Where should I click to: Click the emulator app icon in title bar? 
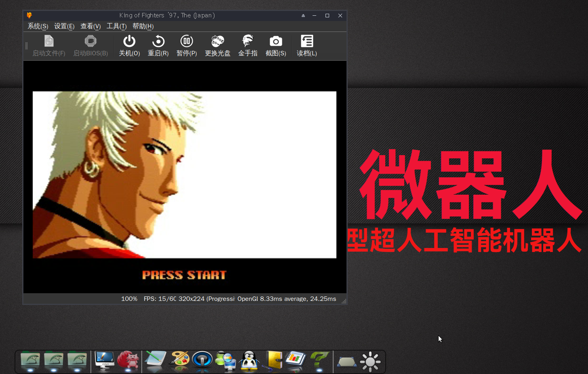[29, 15]
